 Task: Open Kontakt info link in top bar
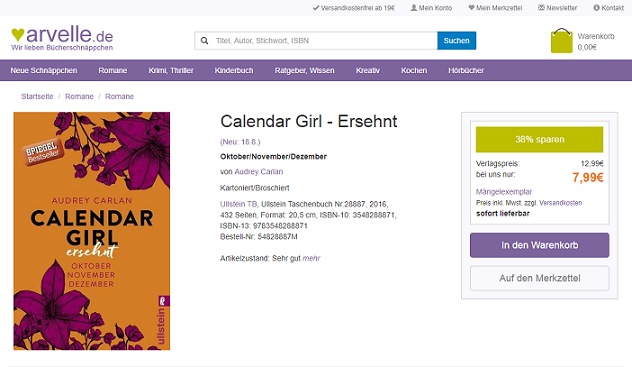609,8
